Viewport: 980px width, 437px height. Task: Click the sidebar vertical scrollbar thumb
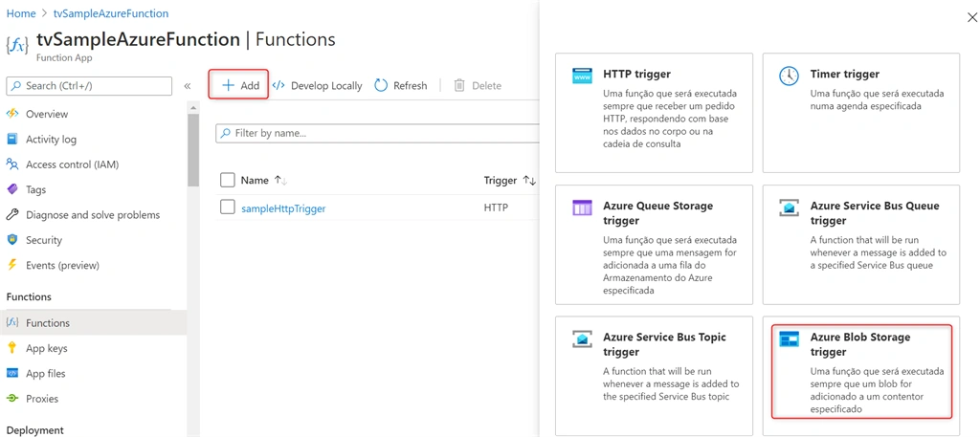193,150
